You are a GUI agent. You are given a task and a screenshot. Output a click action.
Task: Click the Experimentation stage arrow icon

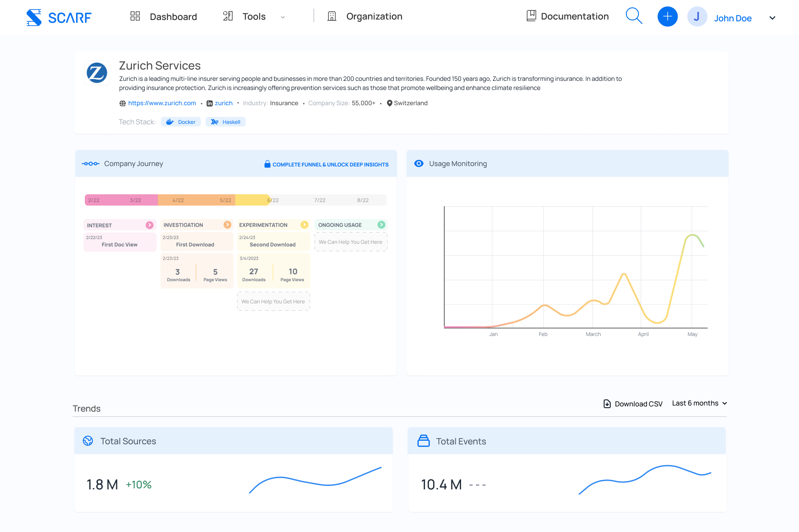click(x=304, y=225)
